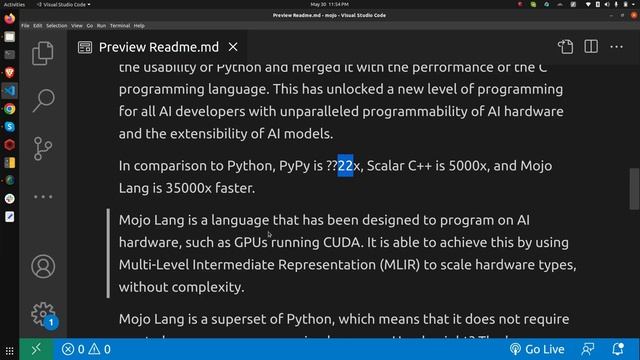Open the Search view in activity bar

[x=43, y=100]
